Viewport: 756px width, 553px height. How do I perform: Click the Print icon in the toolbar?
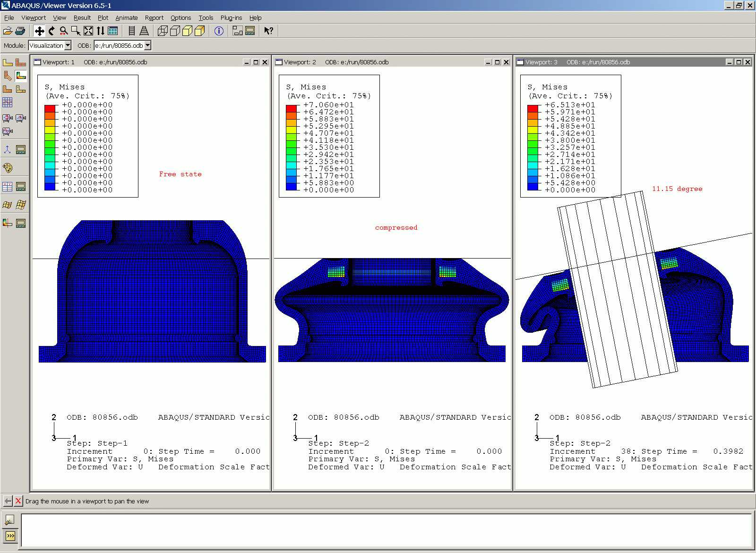tap(20, 31)
